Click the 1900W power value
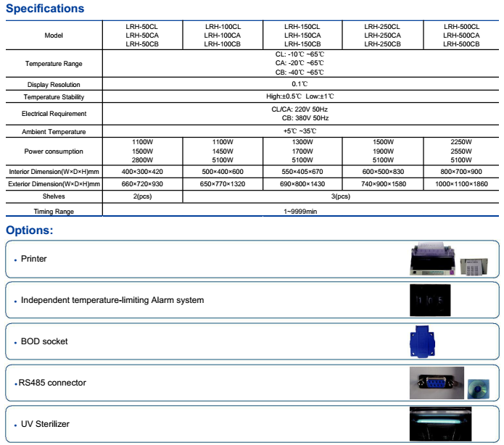Screen dimensions: 504x445 point(383,151)
